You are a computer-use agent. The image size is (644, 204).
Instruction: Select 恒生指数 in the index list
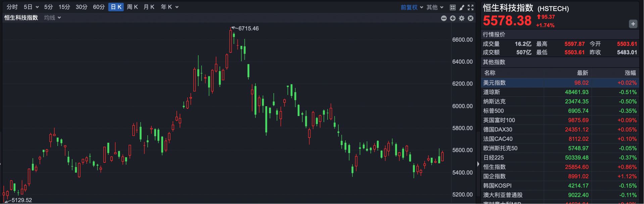(x=494, y=167)
